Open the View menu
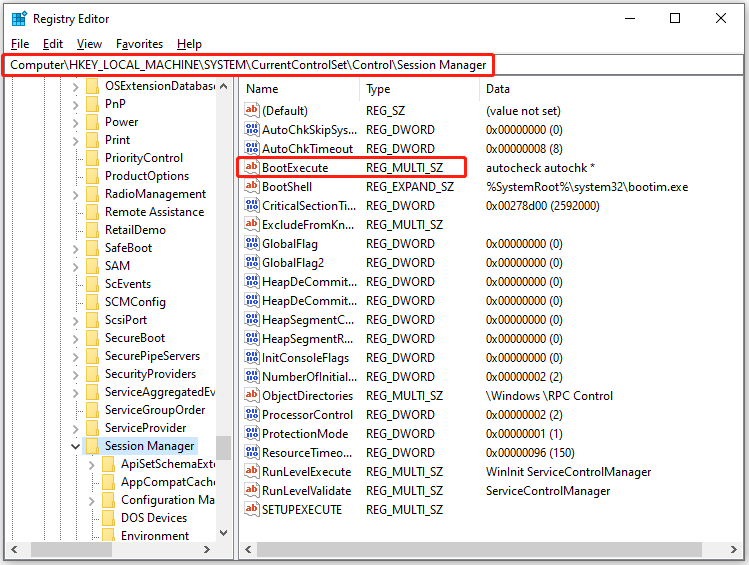Image resolution: width=749 pixels, height=565 pixels. click(89, 44)
